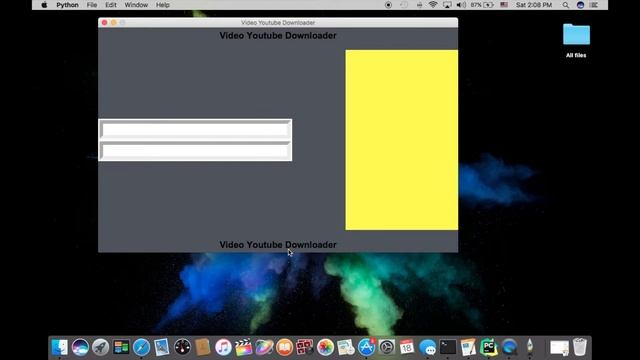Launch Final Cut Pro clapperboard icon
This screenshot has height=360, width=640.
coord(244,347)
